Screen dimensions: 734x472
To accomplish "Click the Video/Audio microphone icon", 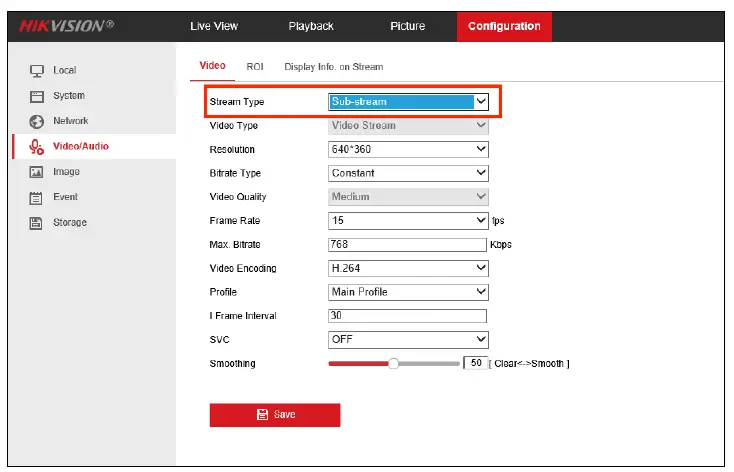I will click(x=37, y=147).
